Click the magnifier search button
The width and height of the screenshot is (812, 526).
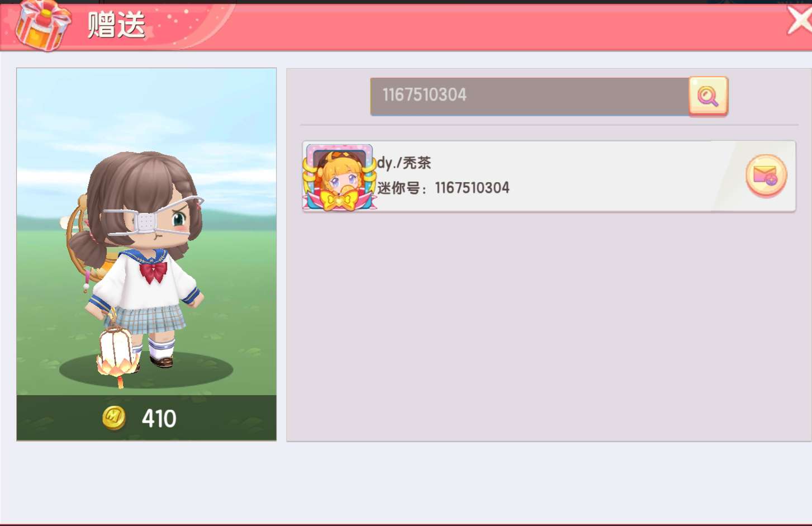708,96
